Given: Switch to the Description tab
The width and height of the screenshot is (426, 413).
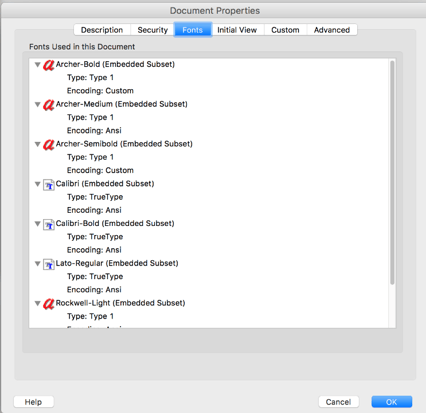Looking at the screenshot, I should (x=102, y=30).
